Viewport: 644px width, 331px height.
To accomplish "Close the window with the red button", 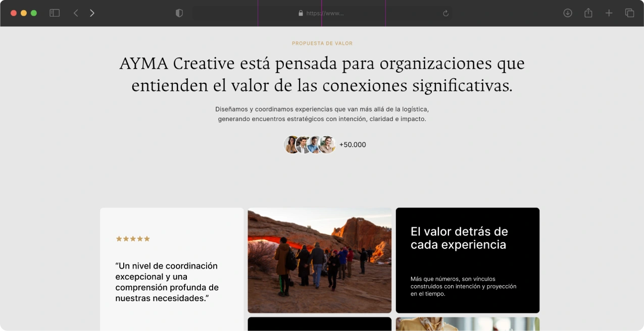I will (14, 13).
